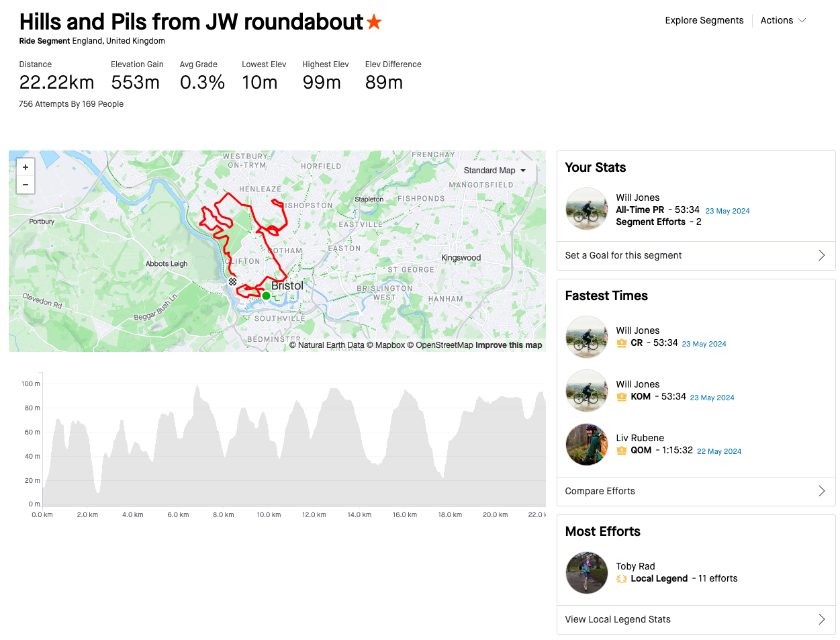Open Toby Rad's profile picture

pyautogui.click(x=587, y=573)
